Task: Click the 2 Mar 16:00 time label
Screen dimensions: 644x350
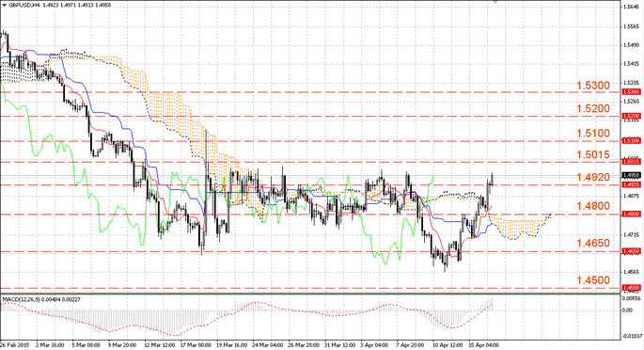Action: 50,344
